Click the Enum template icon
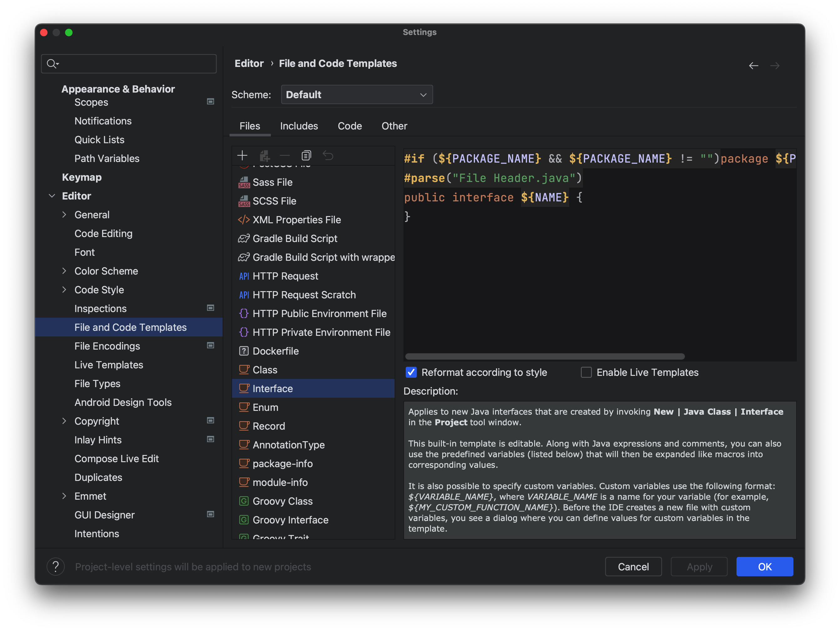 [x=244, y=407]
